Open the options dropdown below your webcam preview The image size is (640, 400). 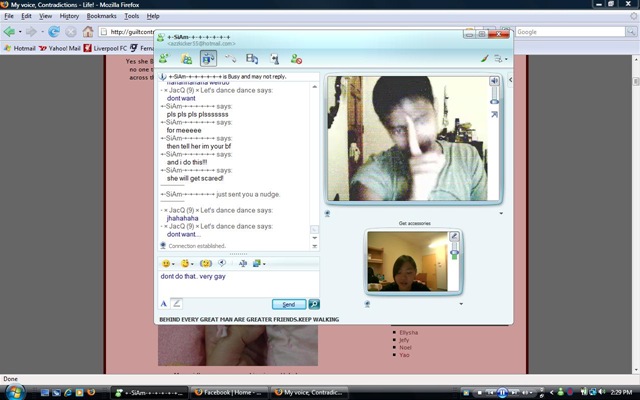(461, 304)
